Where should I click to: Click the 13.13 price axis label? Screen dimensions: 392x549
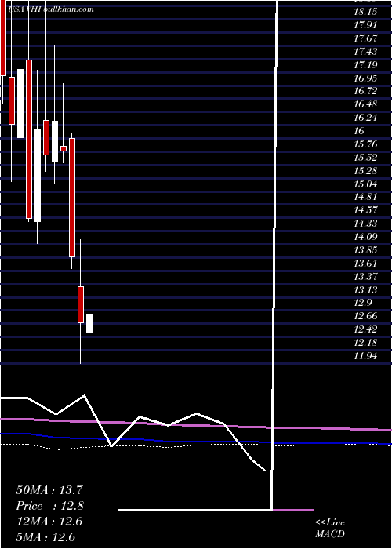[x=365, y=290]
